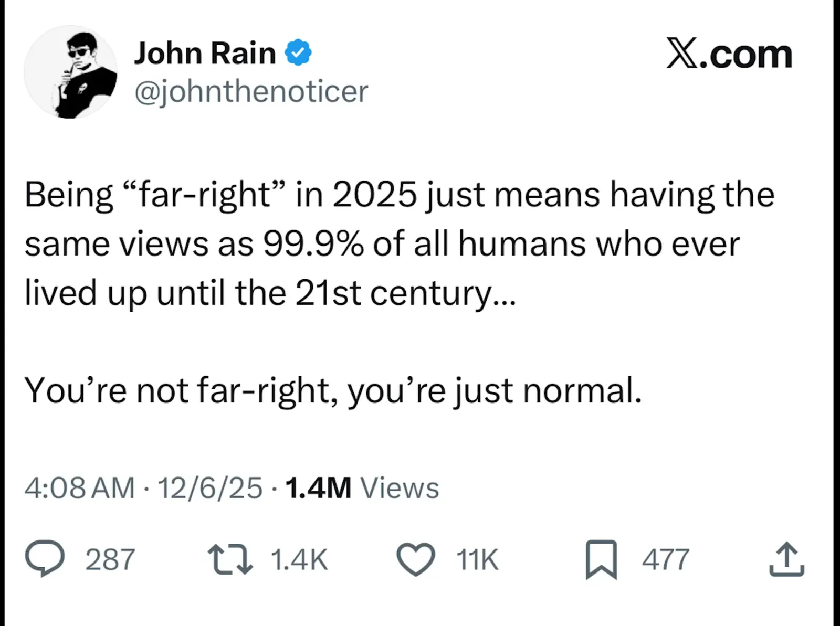The width and height of the screenshot is (840, 626).
Task: Click the repost arrows icon
Action: (x=230, y=559)
